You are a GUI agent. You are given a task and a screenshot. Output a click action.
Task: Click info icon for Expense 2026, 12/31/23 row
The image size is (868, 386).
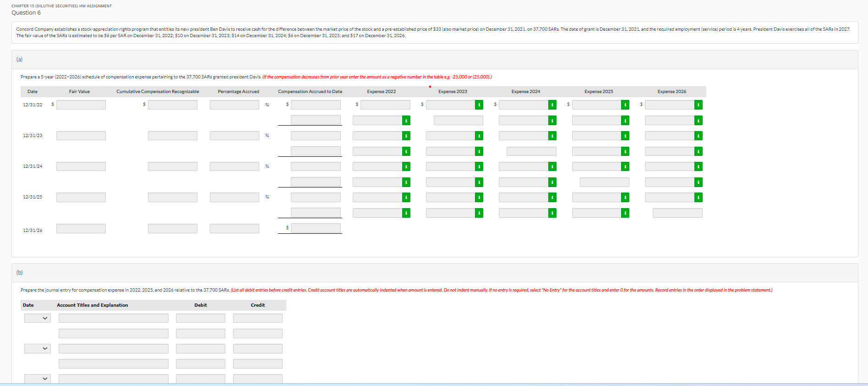coord(699,136)
